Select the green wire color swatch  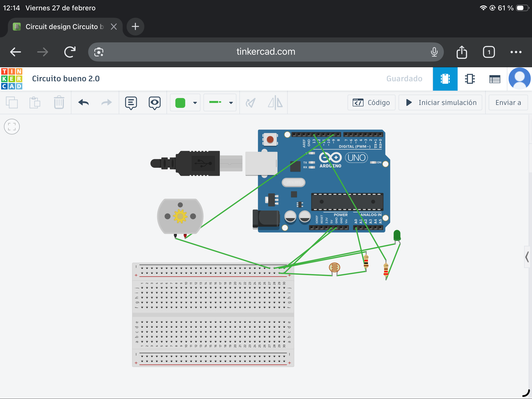(180, 103)
